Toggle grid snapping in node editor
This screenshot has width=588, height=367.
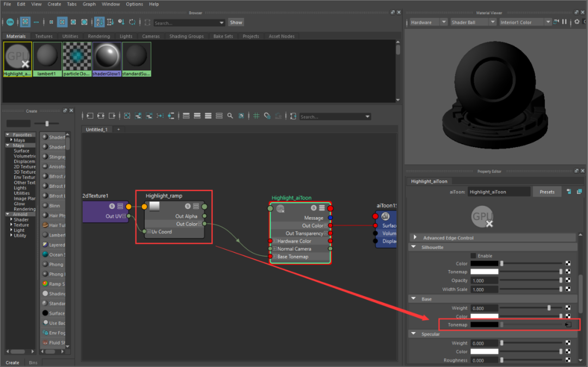click(267, 116)
